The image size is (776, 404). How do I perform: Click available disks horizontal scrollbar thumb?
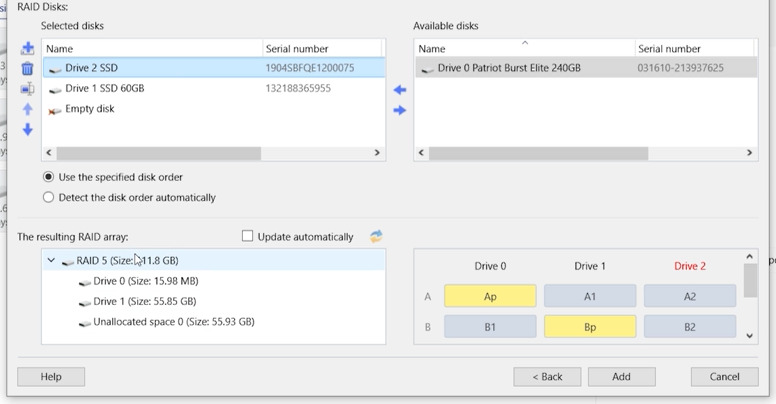[538, 153]
